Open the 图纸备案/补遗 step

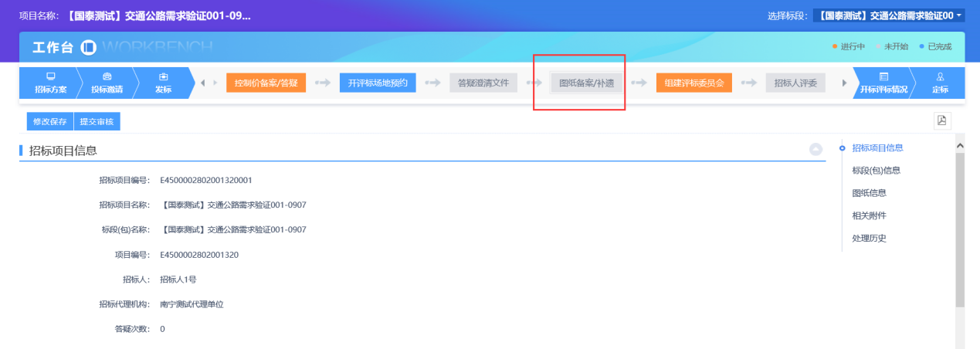(x=586, y=83)
